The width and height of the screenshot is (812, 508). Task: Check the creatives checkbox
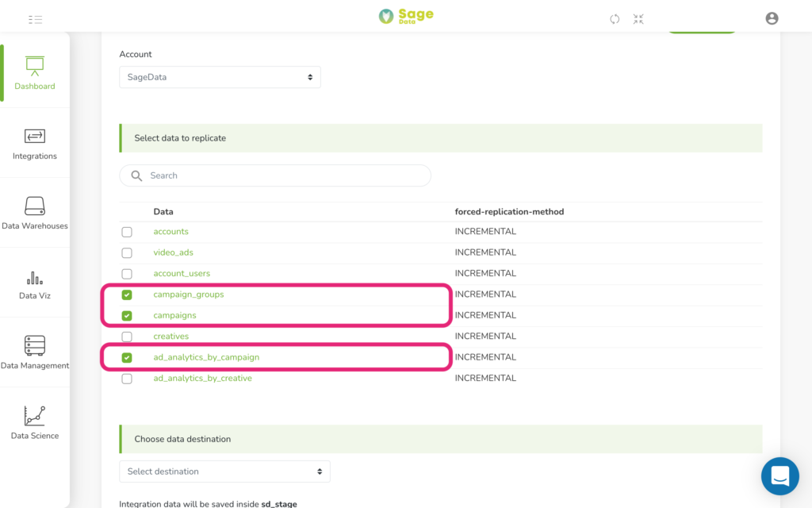pyautogui.click(x=127, y=337)
